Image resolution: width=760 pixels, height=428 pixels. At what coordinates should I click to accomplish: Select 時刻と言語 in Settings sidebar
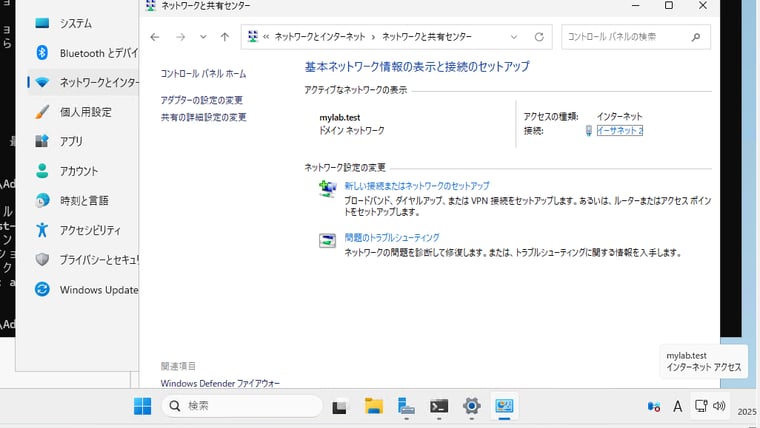[83, 201]
